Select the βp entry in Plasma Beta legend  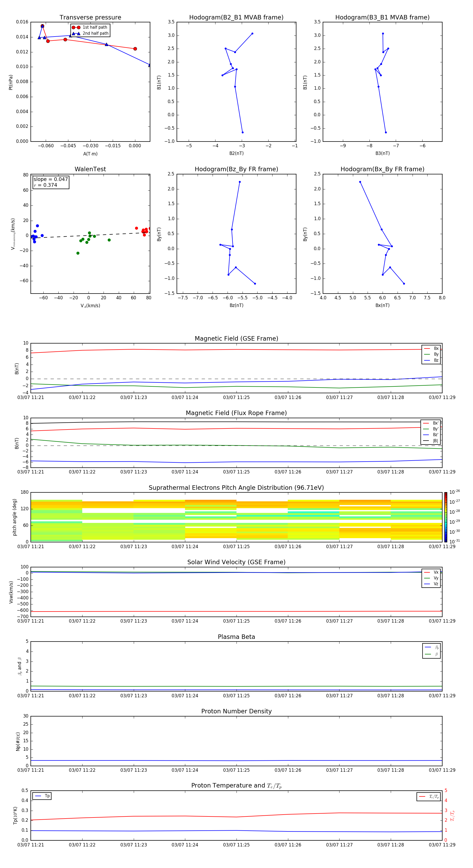[x=431, y=647]
